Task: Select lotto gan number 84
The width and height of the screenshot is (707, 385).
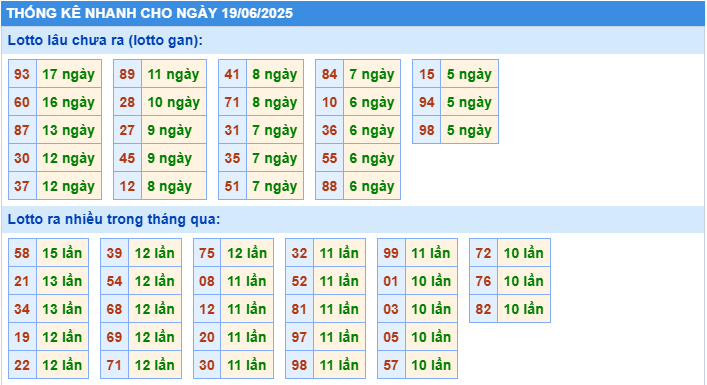Action: click(330, 74)
